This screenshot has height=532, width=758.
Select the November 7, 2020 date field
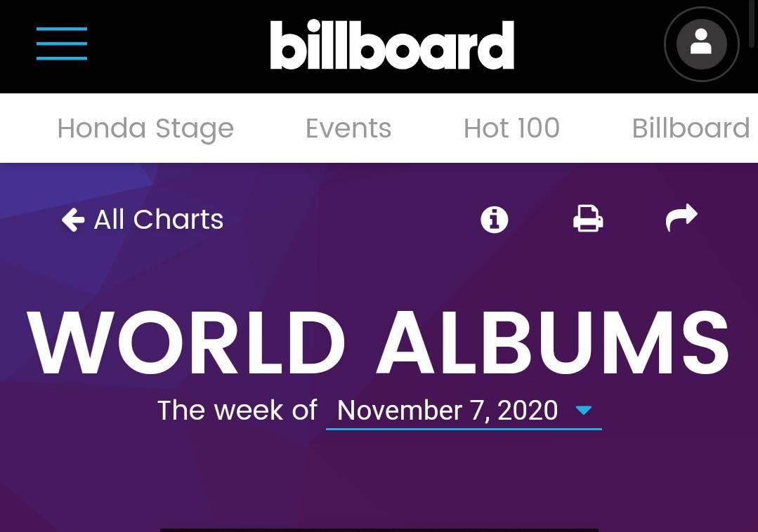coord(464,411)
